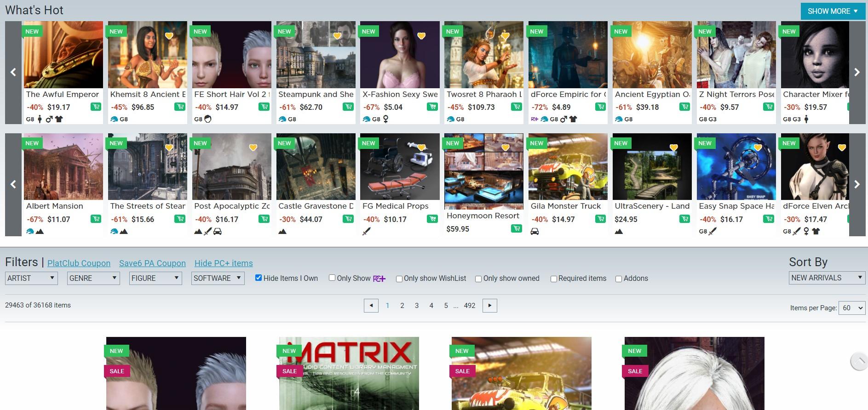Open Sort By New Arrivals dropdown
This screenshot has height=410, width=868.
tap(827, 278)
